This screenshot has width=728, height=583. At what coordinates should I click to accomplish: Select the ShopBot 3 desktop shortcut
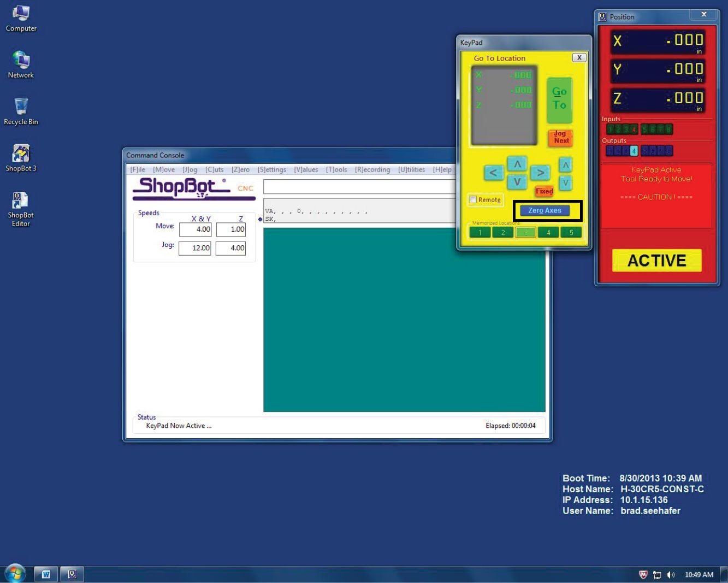(x=21, y=158)
